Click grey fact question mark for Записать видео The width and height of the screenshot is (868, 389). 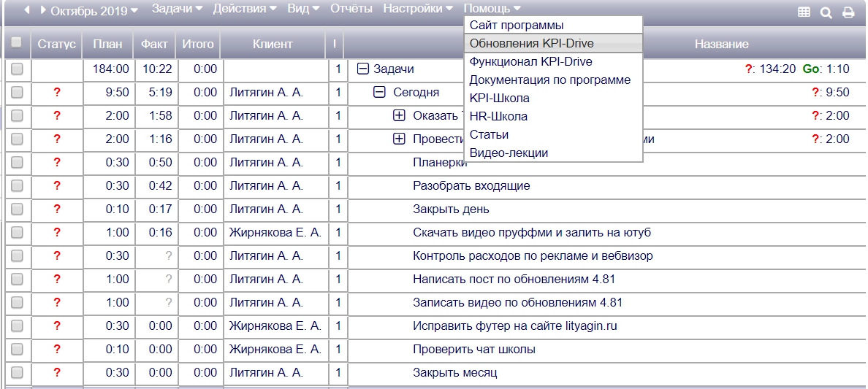pyautogui.click(x=169, y=303)
